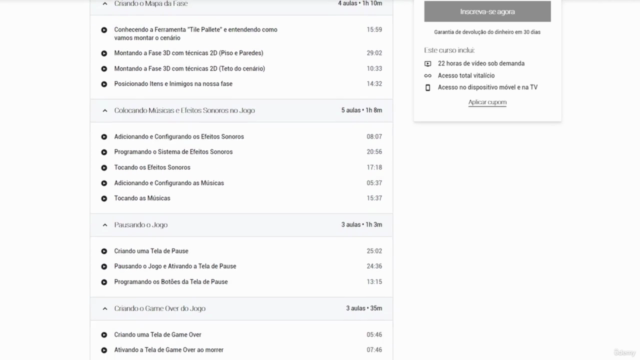Viewport: 640px width, 360px height.
Task: Open lesson 'Pausando o Jogo e Ativando a Tela de Pause'
Action: tap(175, 266)
